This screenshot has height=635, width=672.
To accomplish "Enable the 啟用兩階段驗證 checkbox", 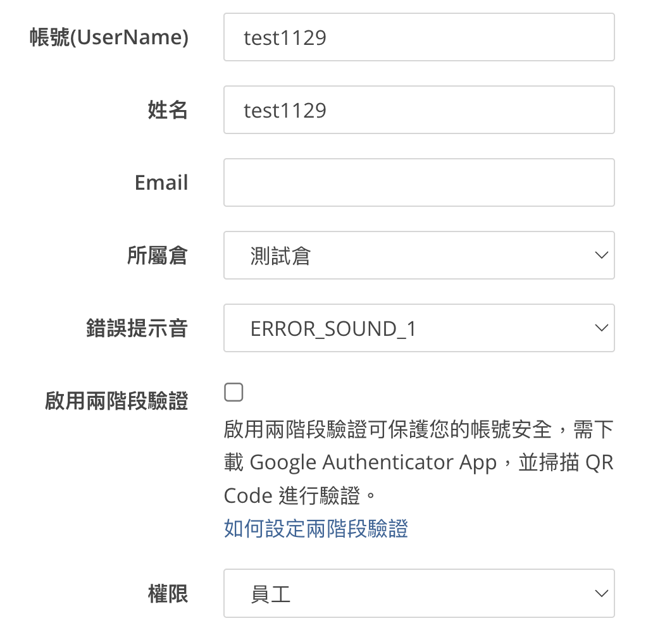I will [x=233, y=392].
